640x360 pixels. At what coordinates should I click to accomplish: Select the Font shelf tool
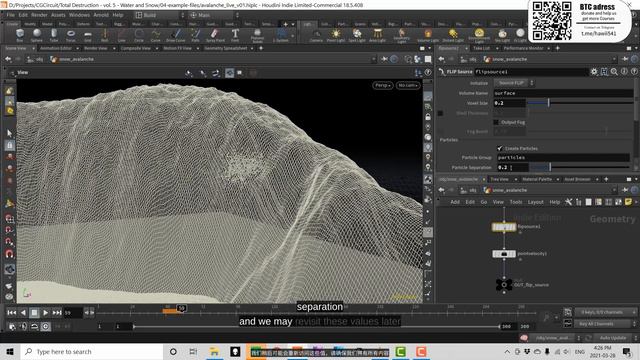pyautogui.click(x=235, y=35)
